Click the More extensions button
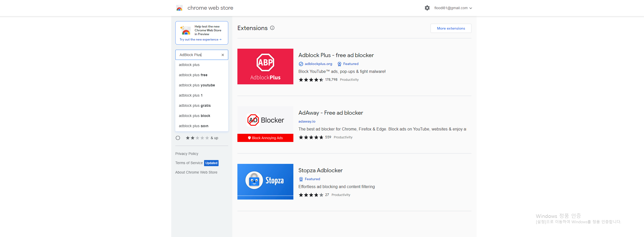The image size is (644, 237). pyautogui.click(x=451, y=28)
